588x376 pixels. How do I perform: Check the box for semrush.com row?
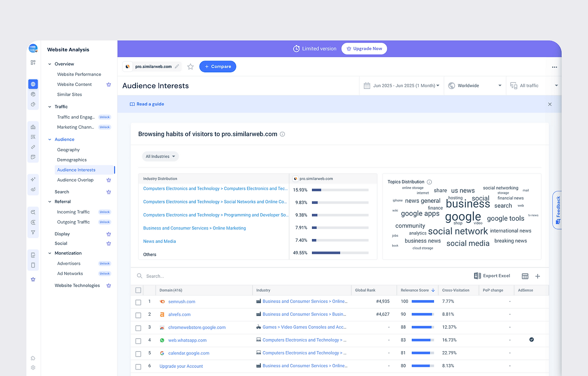click(138, 302)
